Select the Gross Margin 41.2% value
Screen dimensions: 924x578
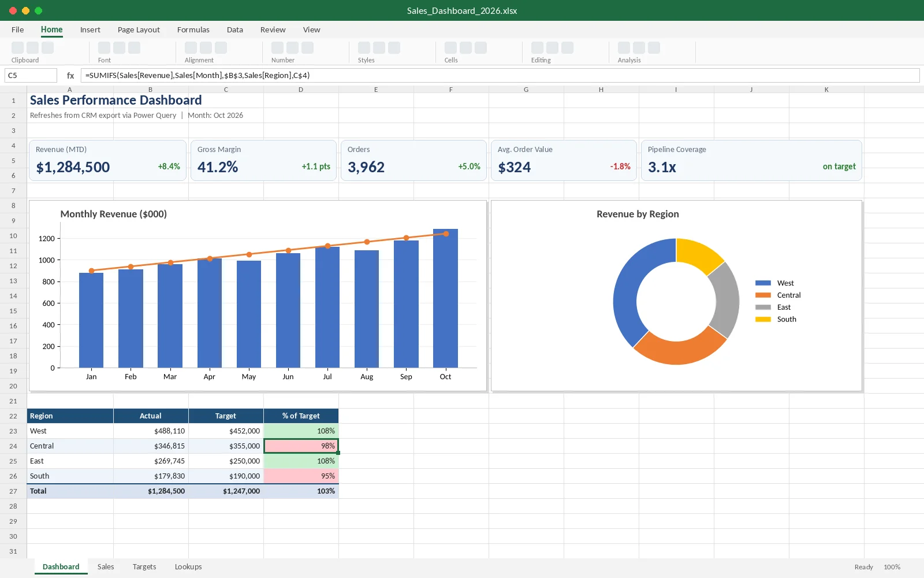[218, 167]
